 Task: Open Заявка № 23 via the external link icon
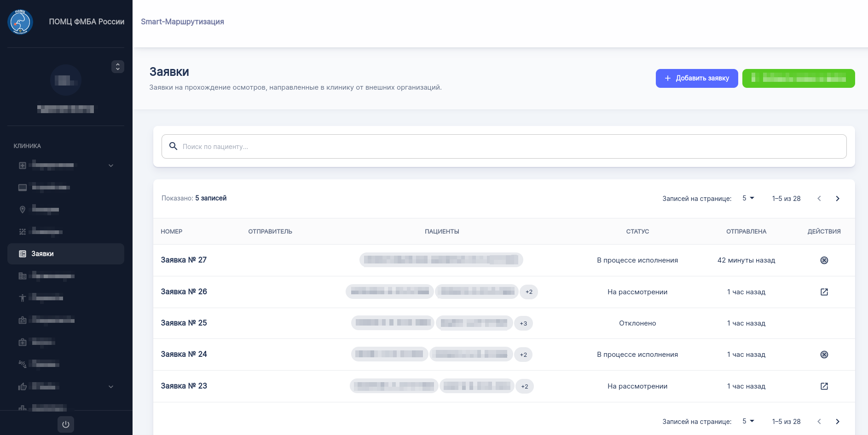pyautogui.click(x=824, y=386)
